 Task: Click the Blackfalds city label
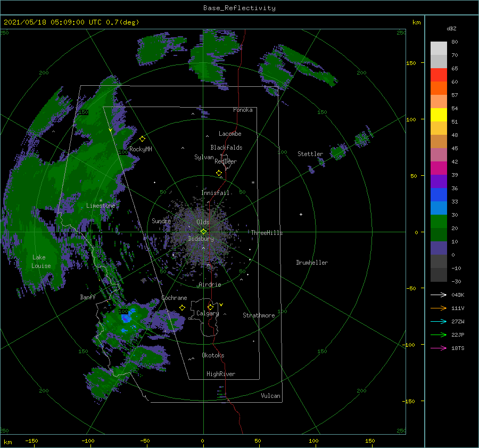coord(226,148)
